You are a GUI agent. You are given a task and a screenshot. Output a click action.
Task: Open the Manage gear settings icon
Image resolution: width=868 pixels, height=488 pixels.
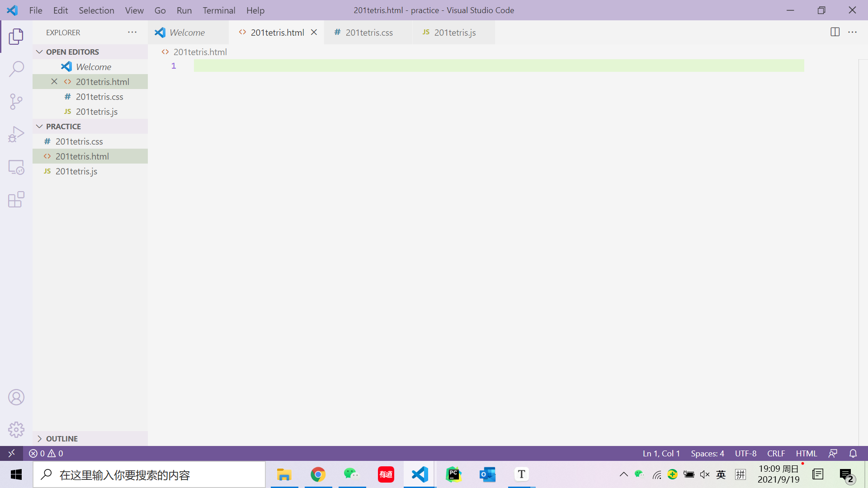[x=16, y=430]
